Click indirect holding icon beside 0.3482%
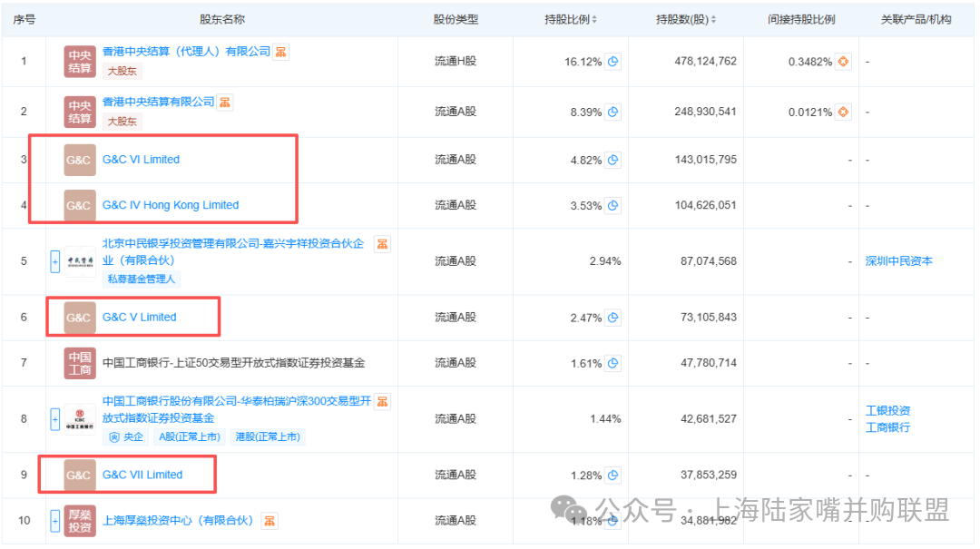Screen dimensions: 980x549 click(x=843, y=62)
